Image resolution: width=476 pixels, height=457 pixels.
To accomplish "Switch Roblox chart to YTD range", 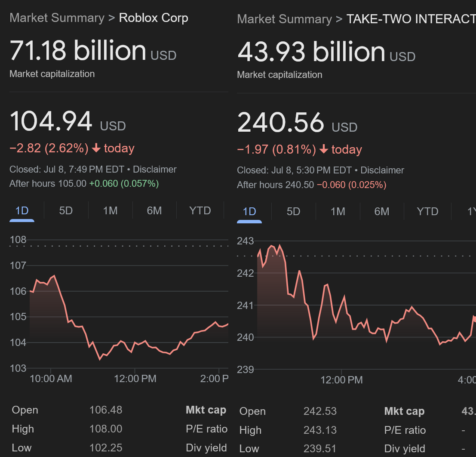I will 200,210.
